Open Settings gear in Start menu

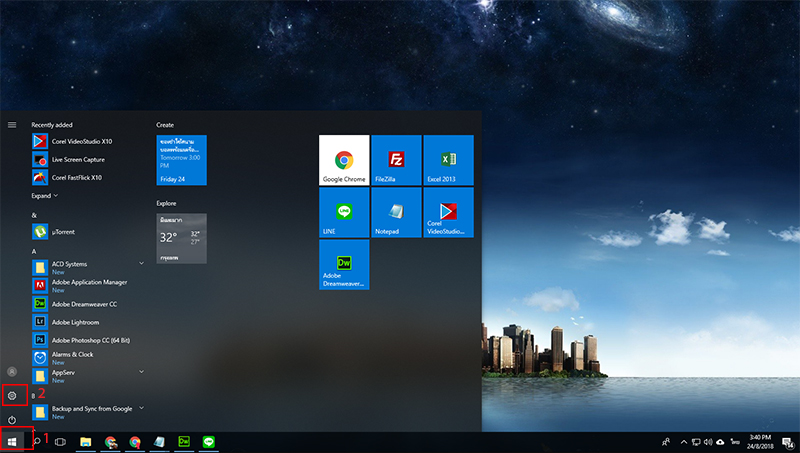pos(12,395)
